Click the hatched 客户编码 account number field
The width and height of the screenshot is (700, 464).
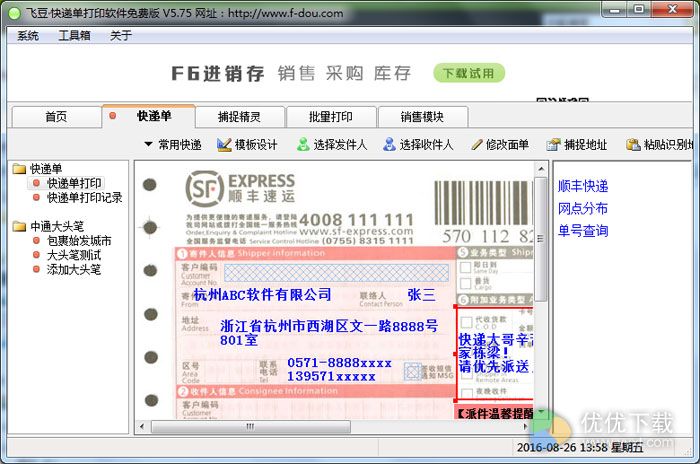click(336, 272)
